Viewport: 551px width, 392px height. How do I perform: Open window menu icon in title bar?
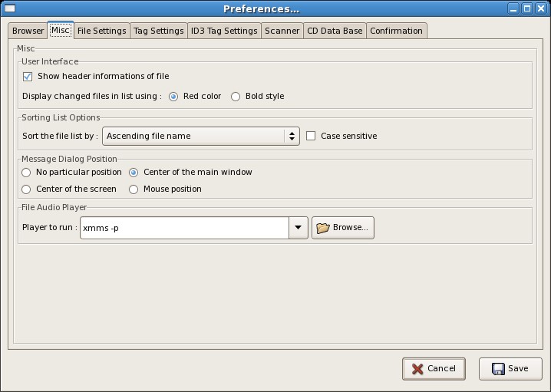click(x=10, y=8)
